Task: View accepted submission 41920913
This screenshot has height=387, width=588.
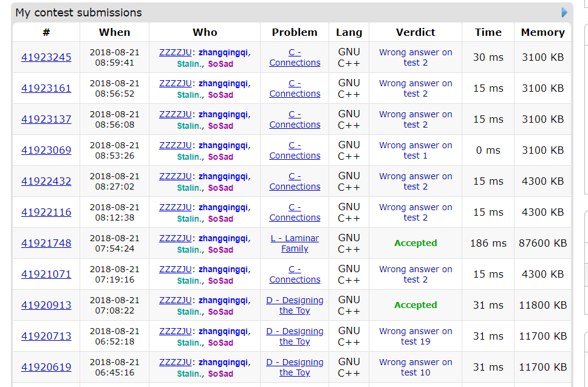Action: click(46, 305)
